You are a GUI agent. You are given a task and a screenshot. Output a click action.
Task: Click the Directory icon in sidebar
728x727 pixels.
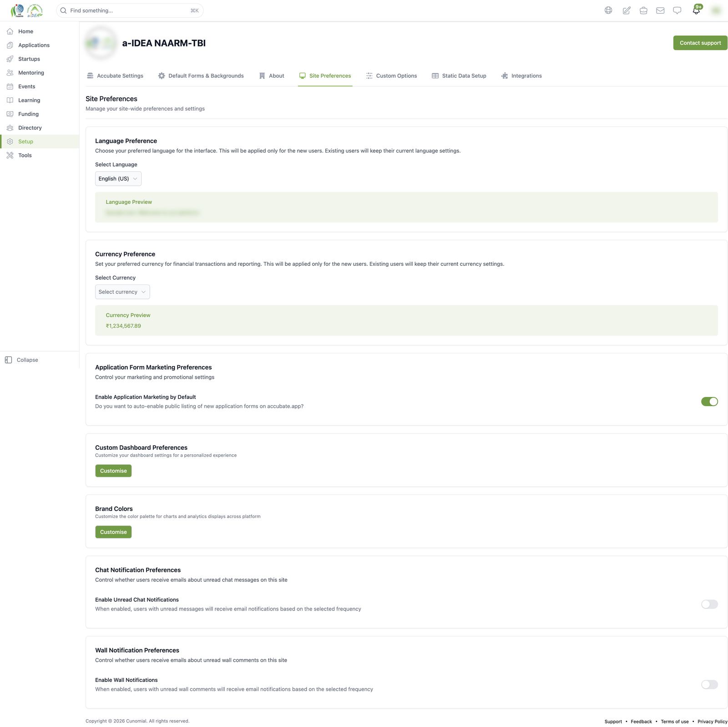(10, 128)
